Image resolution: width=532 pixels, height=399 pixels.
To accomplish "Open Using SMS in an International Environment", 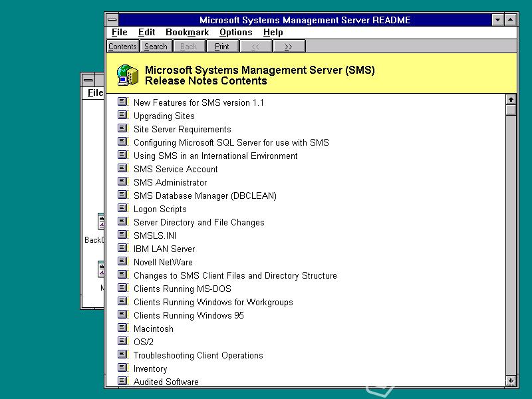I will point(215,156).
